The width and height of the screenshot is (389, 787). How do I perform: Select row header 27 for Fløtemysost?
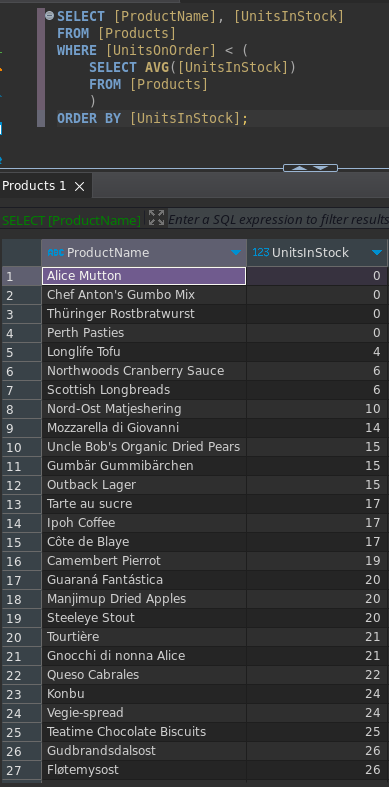coord(21,770)
